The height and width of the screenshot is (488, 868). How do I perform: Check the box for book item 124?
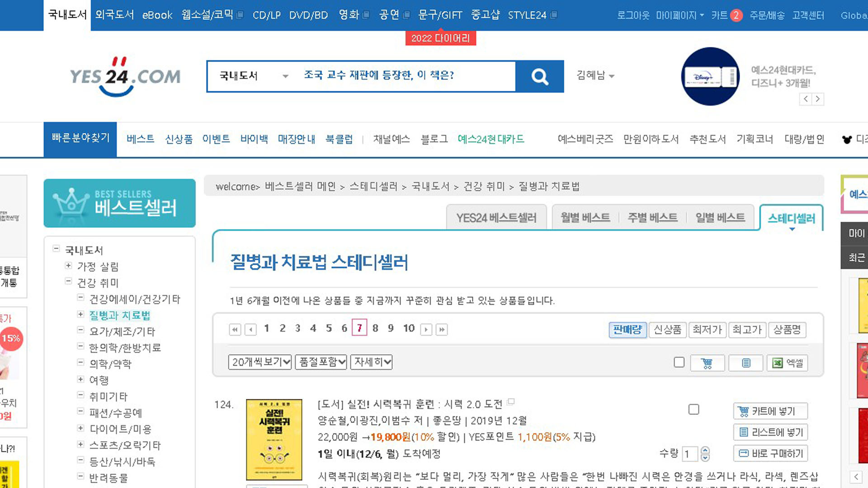click(x=693, y=409)
